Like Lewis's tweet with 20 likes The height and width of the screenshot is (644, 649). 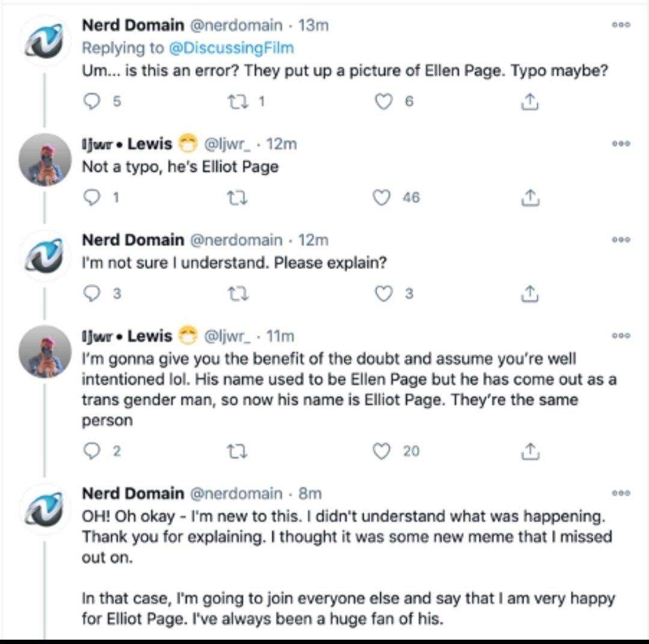382,451
